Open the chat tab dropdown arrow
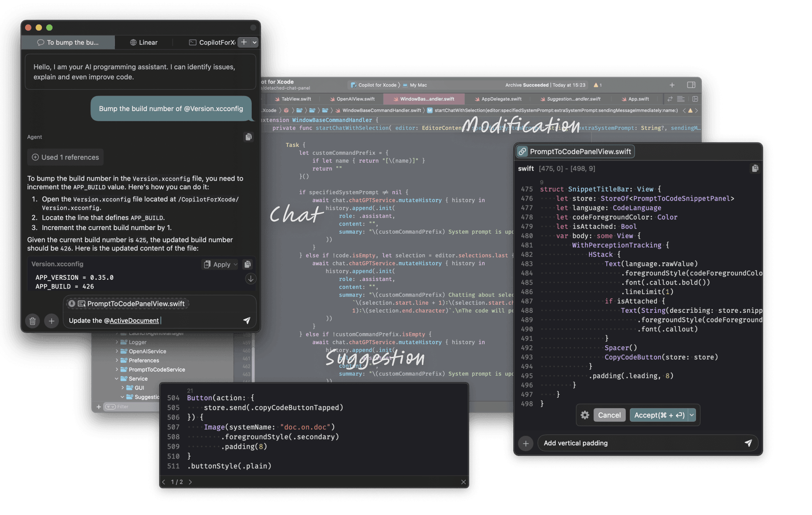Viewport: 812px width, 515px height. click(x=254, y=42)
